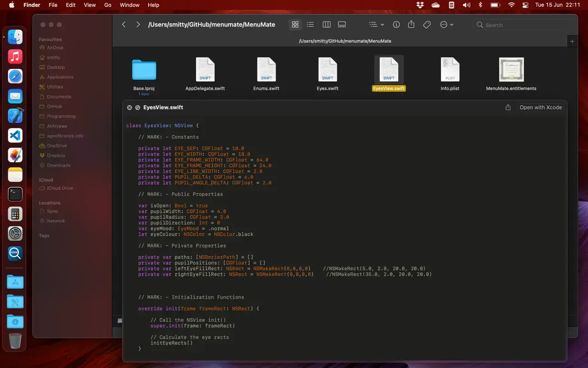Open the Group By dropdown in toolbar
The height and width of the screenshot is (368, 588).
(376, 25)
